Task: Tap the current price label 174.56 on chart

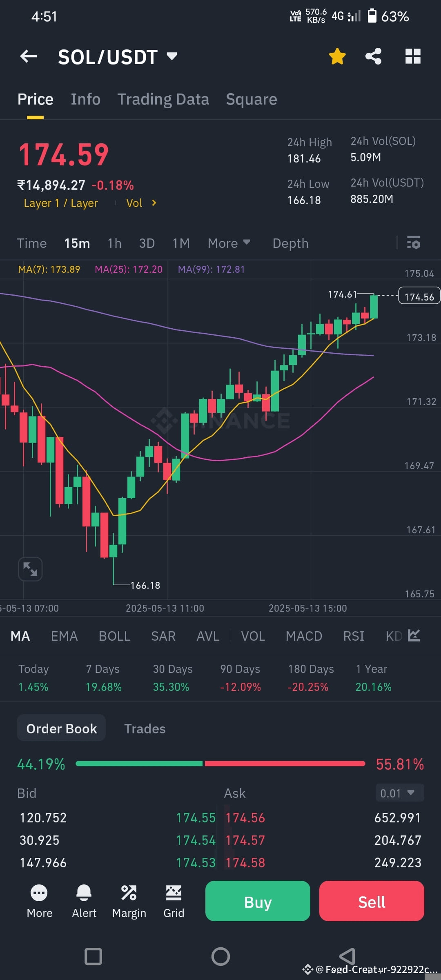Action: [419, 296]
